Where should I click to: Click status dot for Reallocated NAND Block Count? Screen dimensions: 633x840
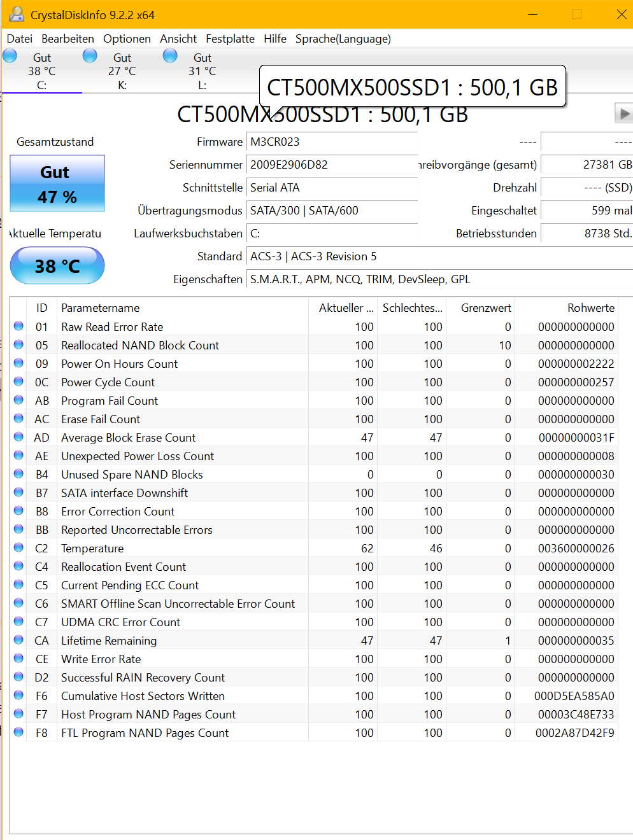click(x=18, y=345)
